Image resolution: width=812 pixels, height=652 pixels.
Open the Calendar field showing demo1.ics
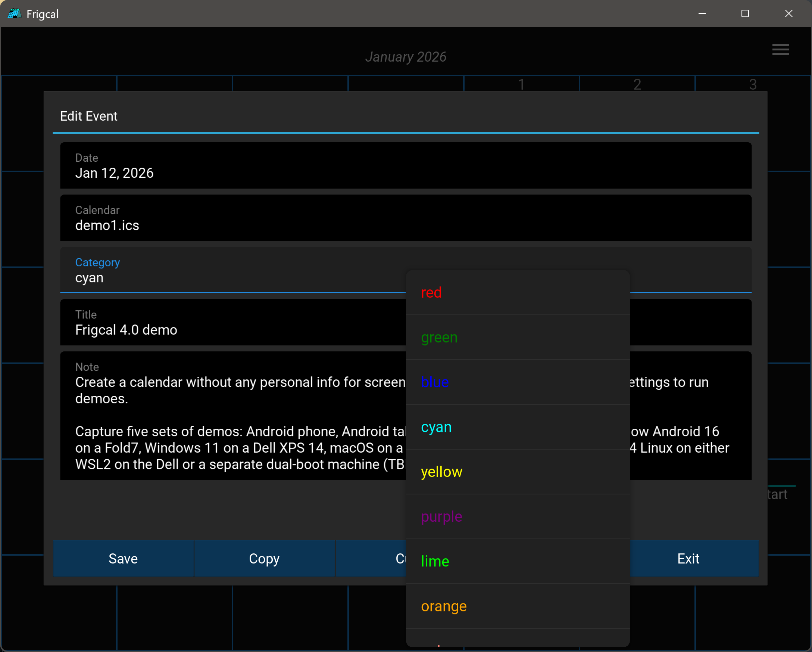[x=406, y=218]
